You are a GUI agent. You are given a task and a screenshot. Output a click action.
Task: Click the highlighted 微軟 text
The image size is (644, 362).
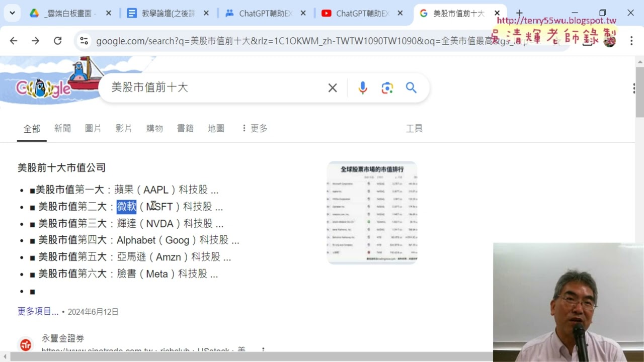click(126, 207)
